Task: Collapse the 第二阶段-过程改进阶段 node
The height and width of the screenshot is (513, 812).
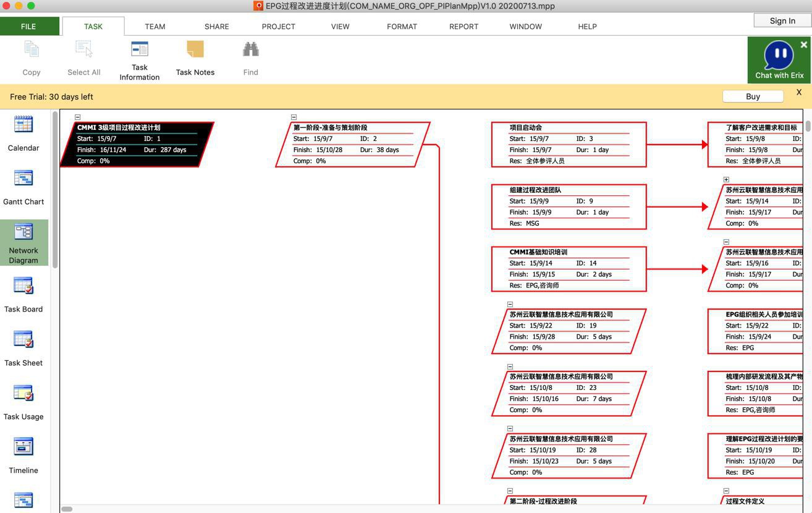Action: pos(510,491)
